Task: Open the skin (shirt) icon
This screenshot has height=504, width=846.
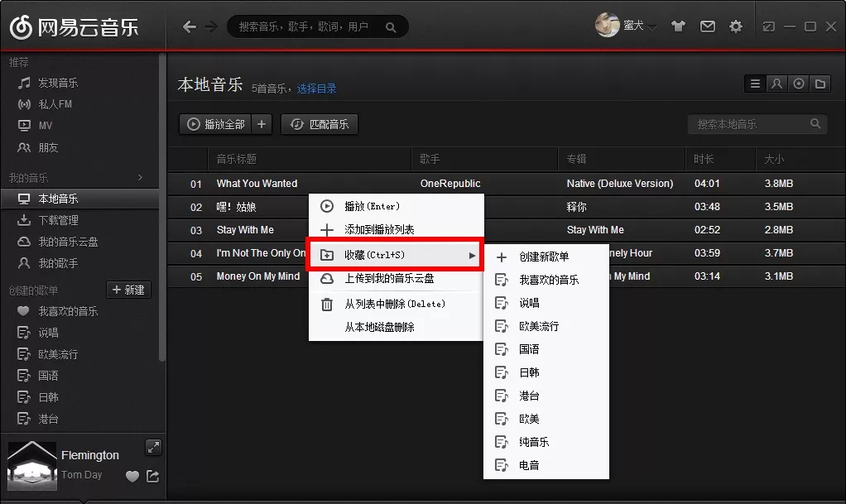Action: tap(678, 26)
